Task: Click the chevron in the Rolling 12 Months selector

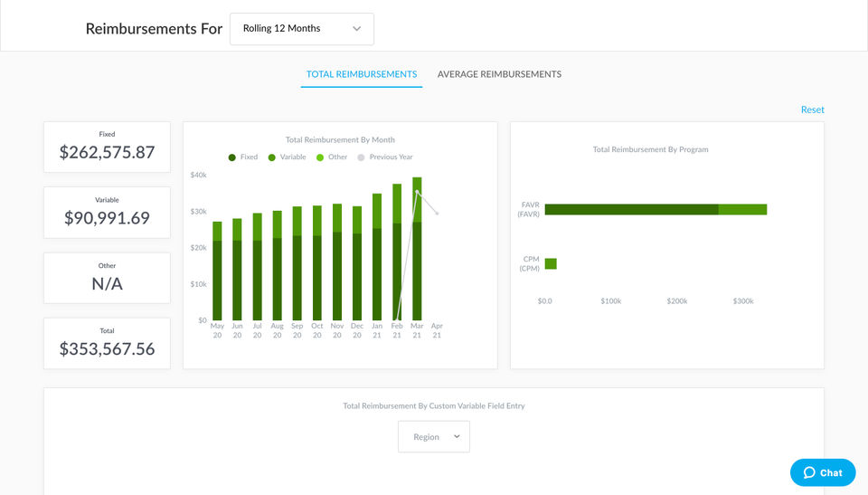Action: (357, 29)
